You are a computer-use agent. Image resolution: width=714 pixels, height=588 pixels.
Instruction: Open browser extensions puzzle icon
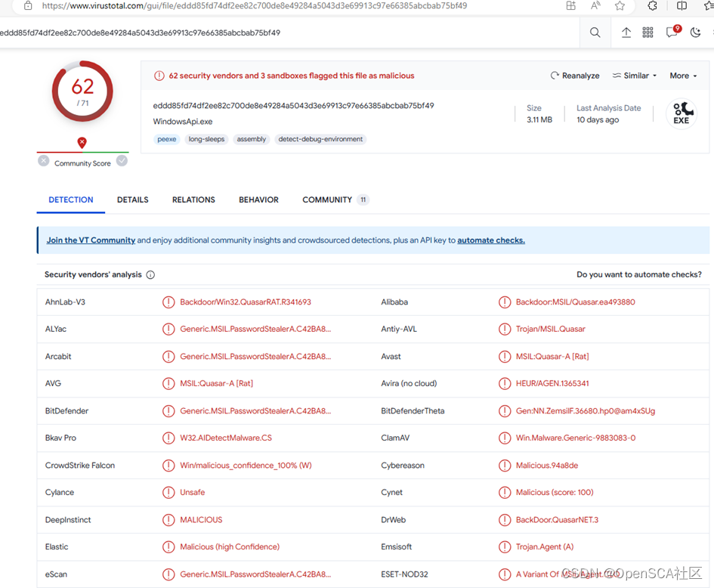[653, 5]
